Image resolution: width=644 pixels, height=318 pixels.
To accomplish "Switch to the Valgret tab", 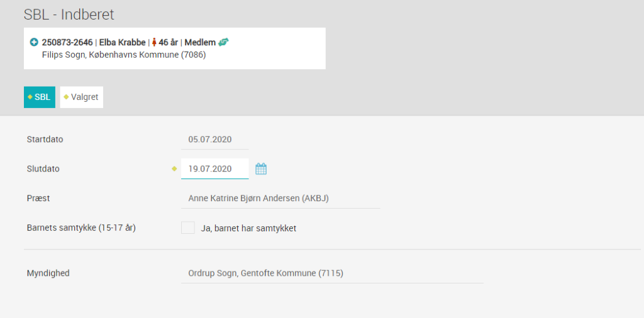I will pyautogui.click(x=82, y=97).
